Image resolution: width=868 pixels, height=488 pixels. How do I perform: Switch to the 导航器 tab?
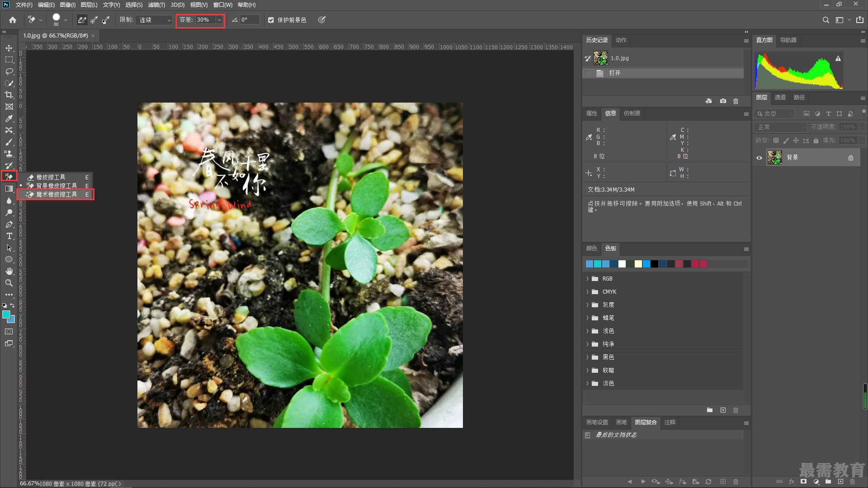coord(788,40)
